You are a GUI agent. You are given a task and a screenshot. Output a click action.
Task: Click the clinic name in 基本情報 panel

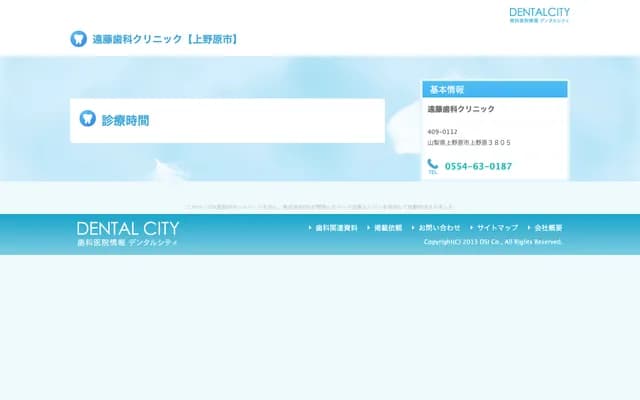click(461, 109)
